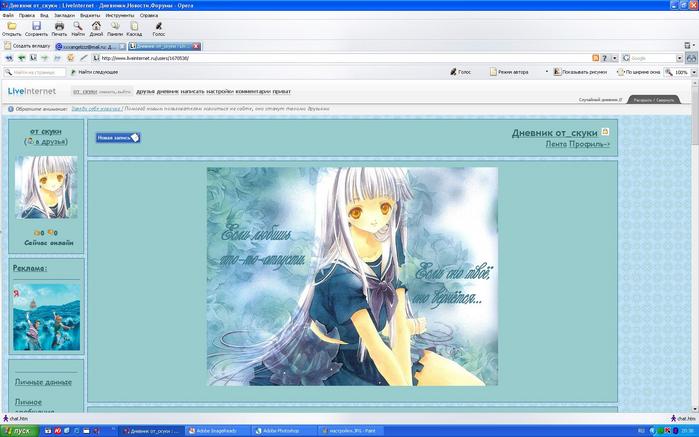Toggle По ширине окна fit to width
The image size is (699, 437).
(x=639, y=72)
